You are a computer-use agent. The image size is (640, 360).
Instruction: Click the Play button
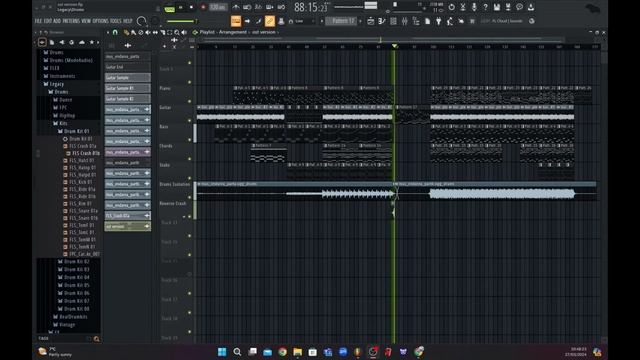[x=181, y=7]
